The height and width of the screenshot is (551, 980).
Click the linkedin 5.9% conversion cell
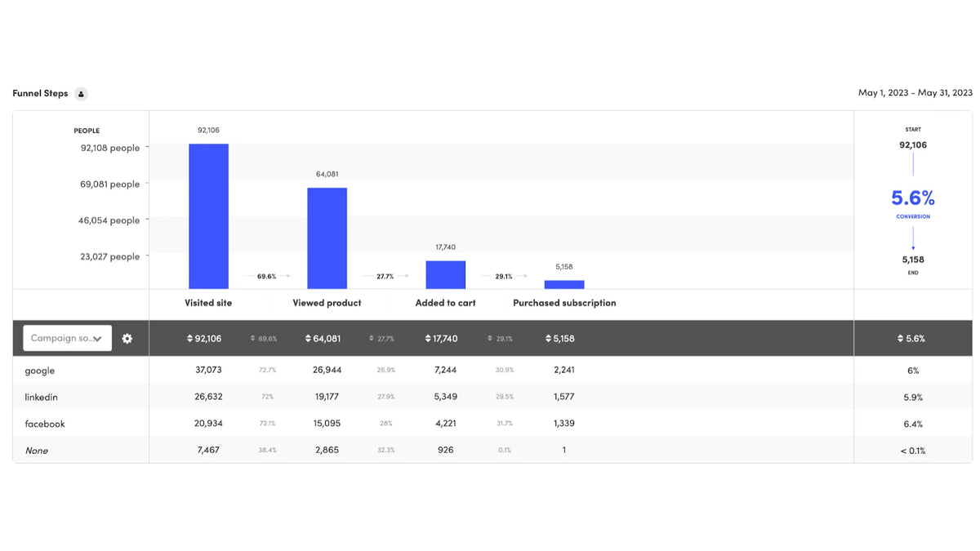pos(913,397)
